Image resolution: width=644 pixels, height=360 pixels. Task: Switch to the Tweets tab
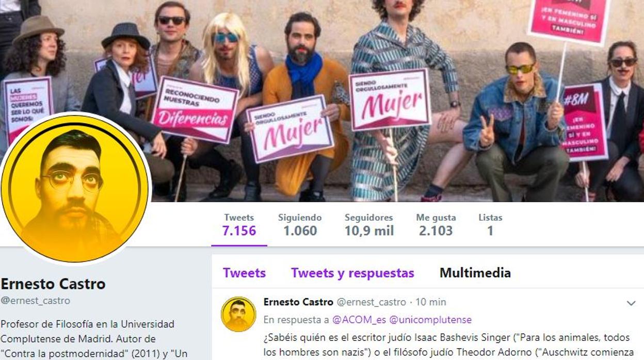pos(244,273)
